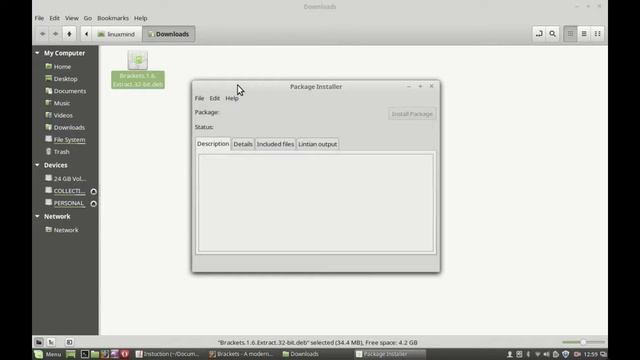Screen dimensions: 640x360
Task: Switch to Brackets - A modern taskbar window
Action: tap(240, 354)
